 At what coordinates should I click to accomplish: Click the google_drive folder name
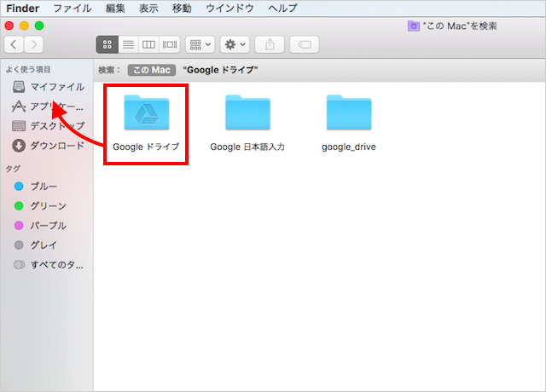(349, 147)
